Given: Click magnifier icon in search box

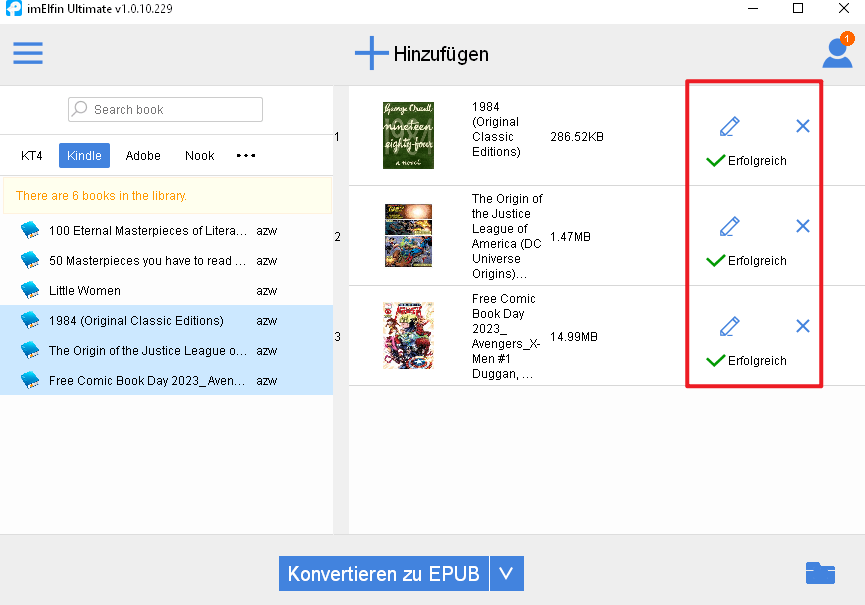Looking at the screenshot, I should 80,108.
